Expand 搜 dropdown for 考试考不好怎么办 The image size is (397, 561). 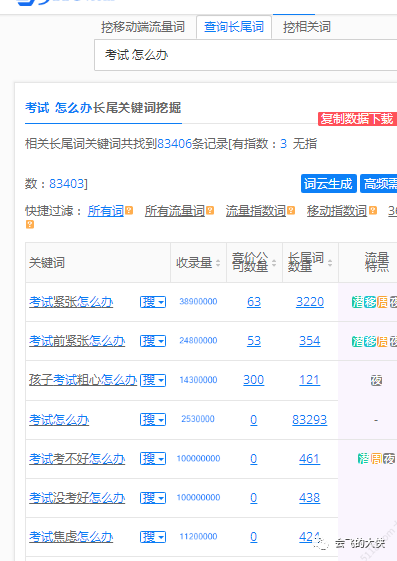click(153, 458)
